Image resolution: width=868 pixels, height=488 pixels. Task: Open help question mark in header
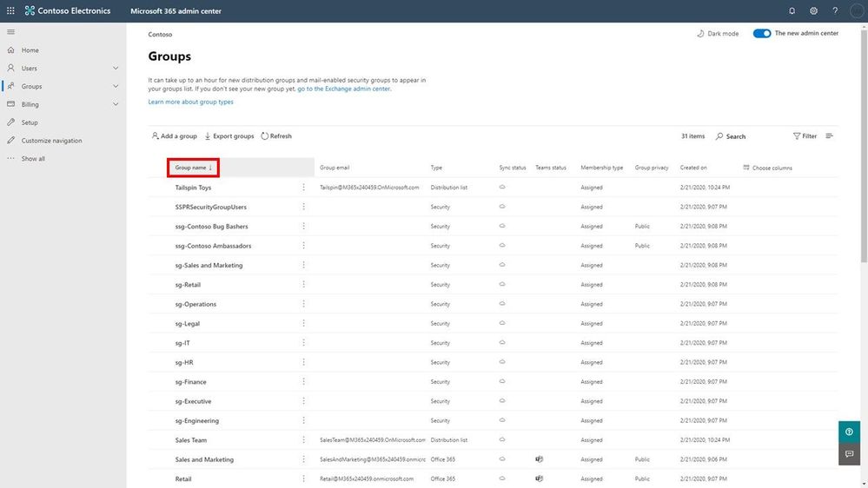(835, 10)
